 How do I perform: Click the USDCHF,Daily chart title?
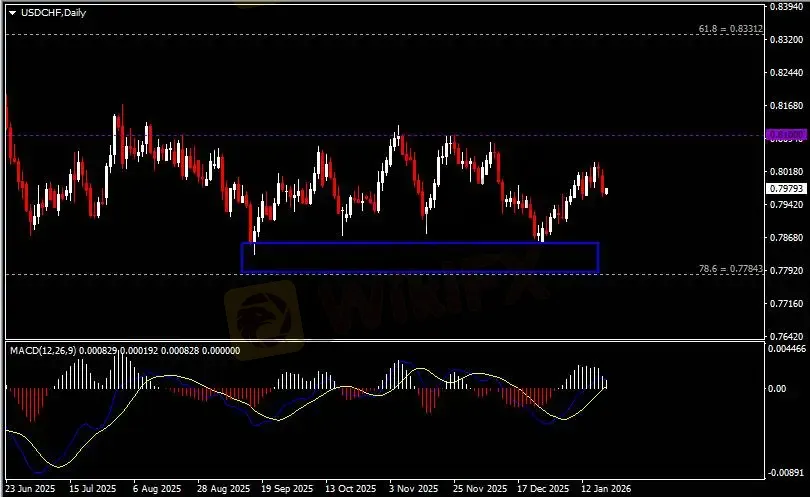pos(53,13)
